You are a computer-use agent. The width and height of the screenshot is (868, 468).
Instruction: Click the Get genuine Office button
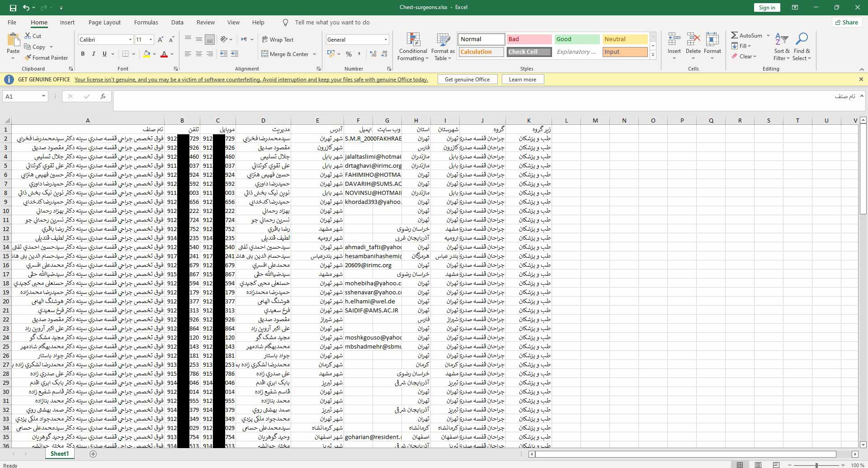coord(467,80)
